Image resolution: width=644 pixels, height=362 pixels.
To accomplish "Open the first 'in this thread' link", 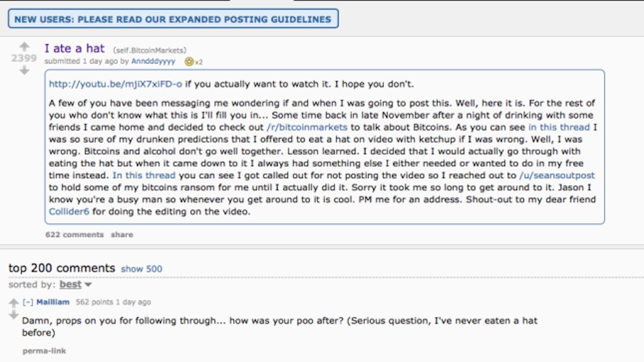I will [559, 127].
